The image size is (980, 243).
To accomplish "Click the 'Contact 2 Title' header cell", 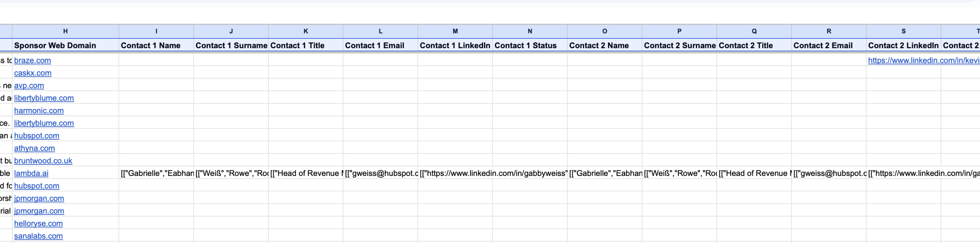I will click(x=754, y=45).
